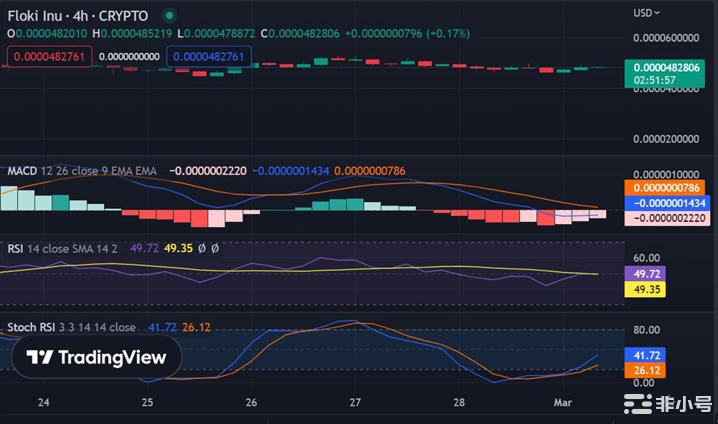Select the Stoch RSI indicator legend label
Image resolution: width=718 pixels, height=424 pixels.
point(33,327)
